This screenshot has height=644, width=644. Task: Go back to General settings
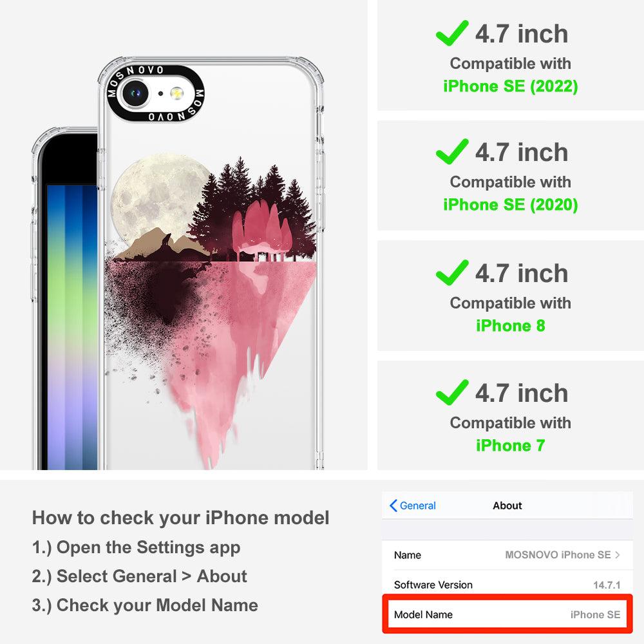click(x=413, y=506)
